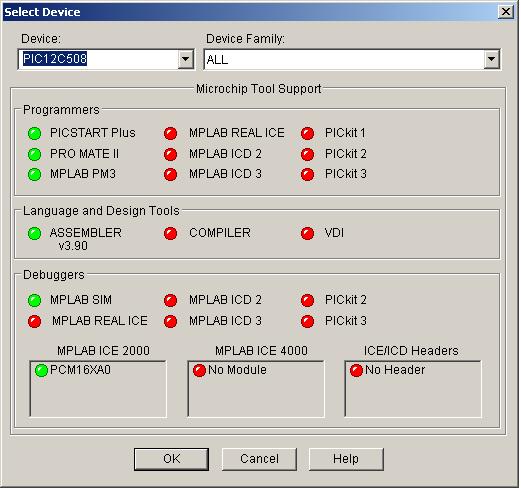Click the No Module entry
521x488 pixels.
(237, 370)
